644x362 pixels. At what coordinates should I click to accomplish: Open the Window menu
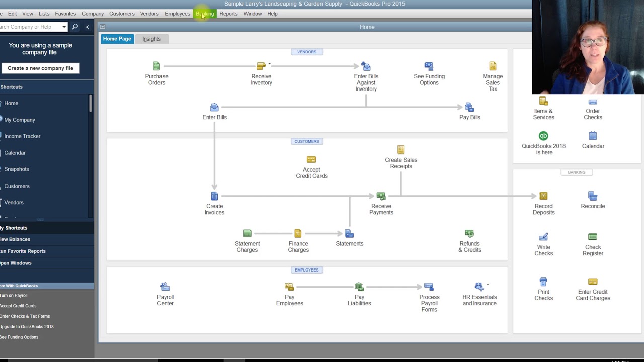coord(252,14)
